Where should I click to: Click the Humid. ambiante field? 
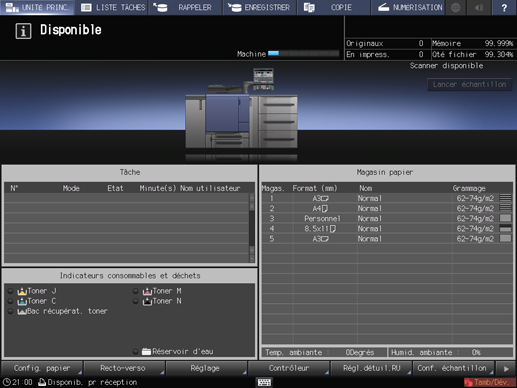(x=450, y=352)
